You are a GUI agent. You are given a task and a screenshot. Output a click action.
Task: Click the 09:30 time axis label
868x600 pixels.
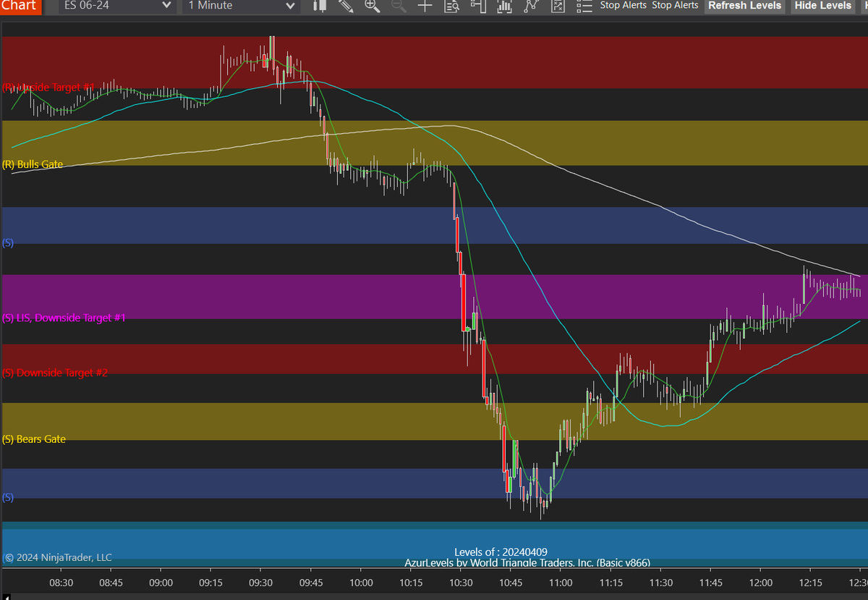260,583
